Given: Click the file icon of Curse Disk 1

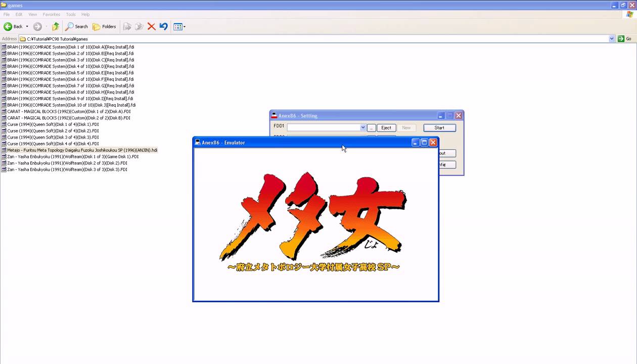Looking at the screenshot, I should [x=4, y=124].
